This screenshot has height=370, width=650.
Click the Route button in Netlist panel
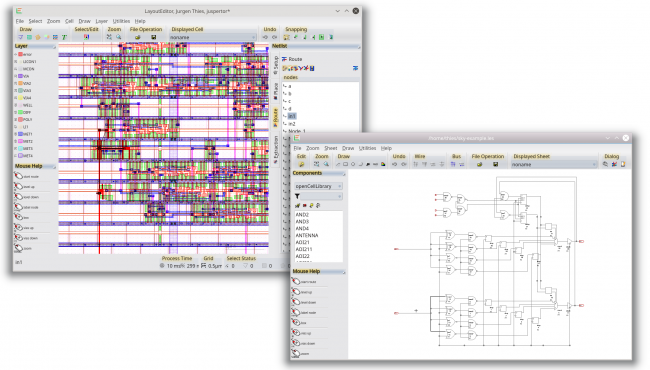(x=292, y=59)
